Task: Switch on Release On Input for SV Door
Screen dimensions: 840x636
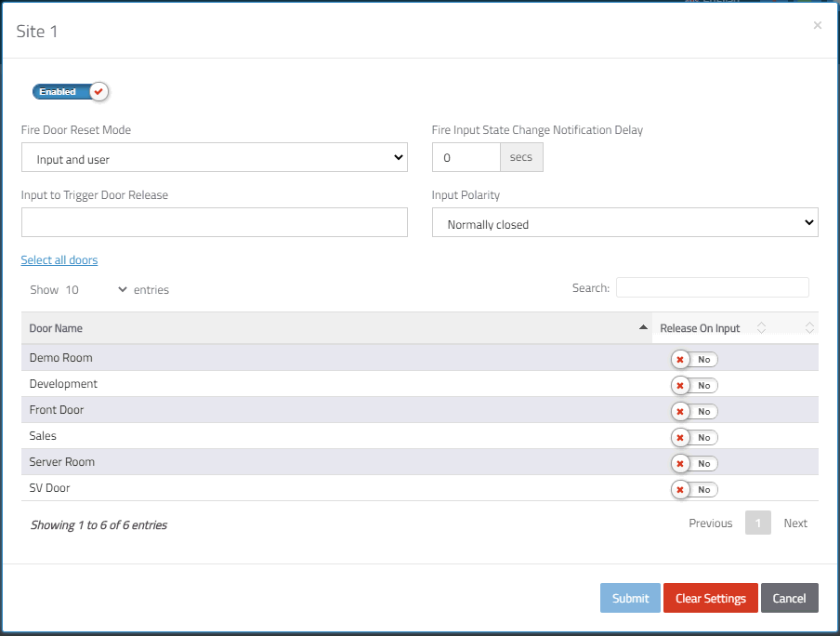Action: click(694, 490)
